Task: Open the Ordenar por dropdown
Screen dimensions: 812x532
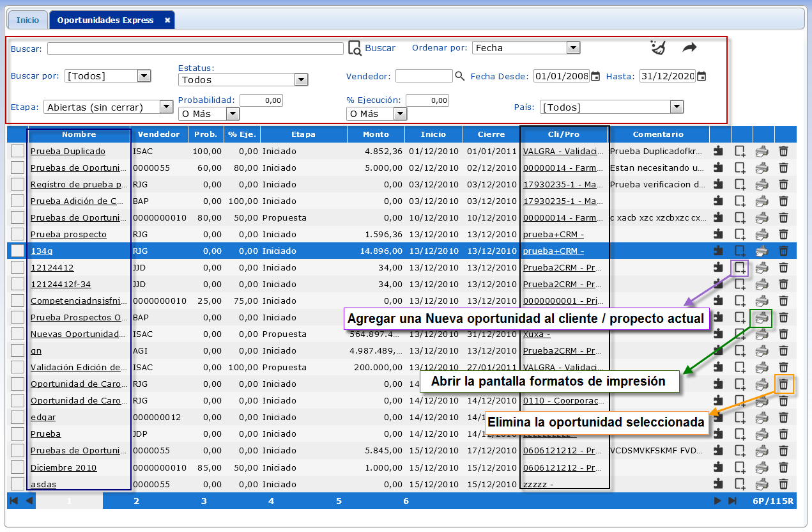Action: (x=573, y=48)
